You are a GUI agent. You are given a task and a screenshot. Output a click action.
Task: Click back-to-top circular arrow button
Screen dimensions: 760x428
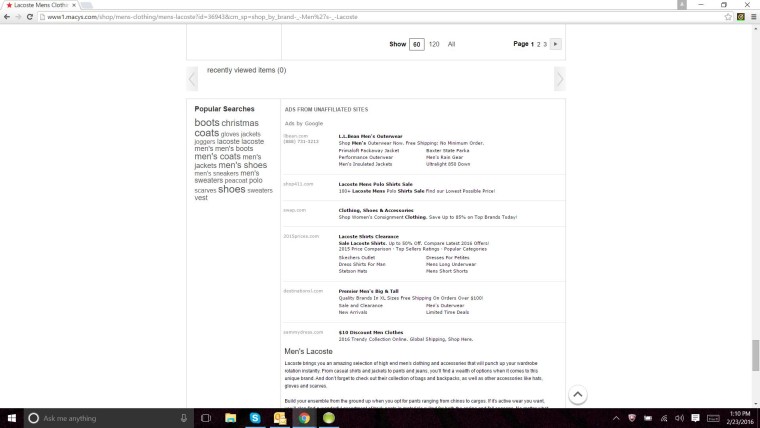(578, 395)
